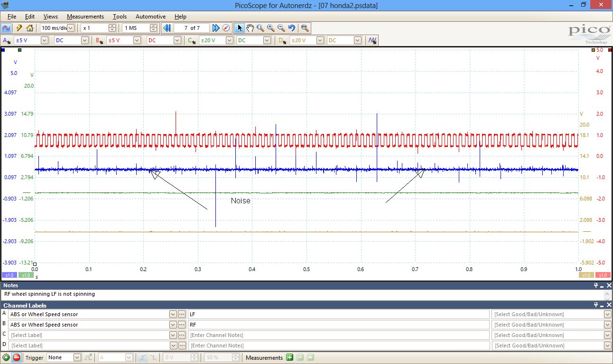Click the buffer number field 7 of 7
Viewport: 613px width, 364px height.
tap(192, 28)
